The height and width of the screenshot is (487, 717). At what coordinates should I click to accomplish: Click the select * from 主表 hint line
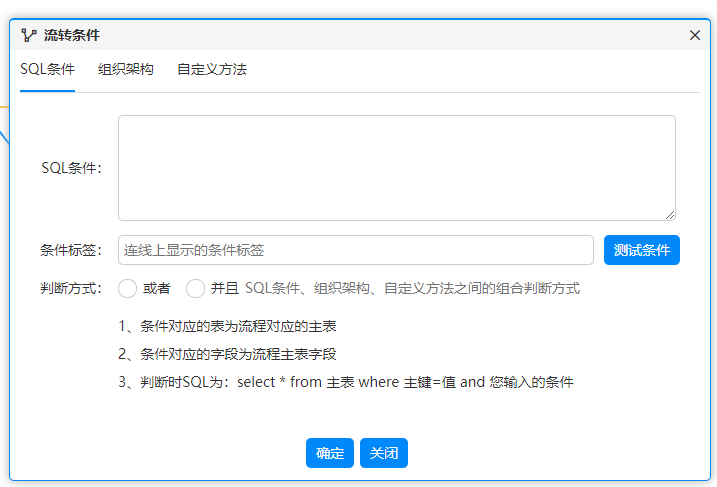click(x=346, y=382)
